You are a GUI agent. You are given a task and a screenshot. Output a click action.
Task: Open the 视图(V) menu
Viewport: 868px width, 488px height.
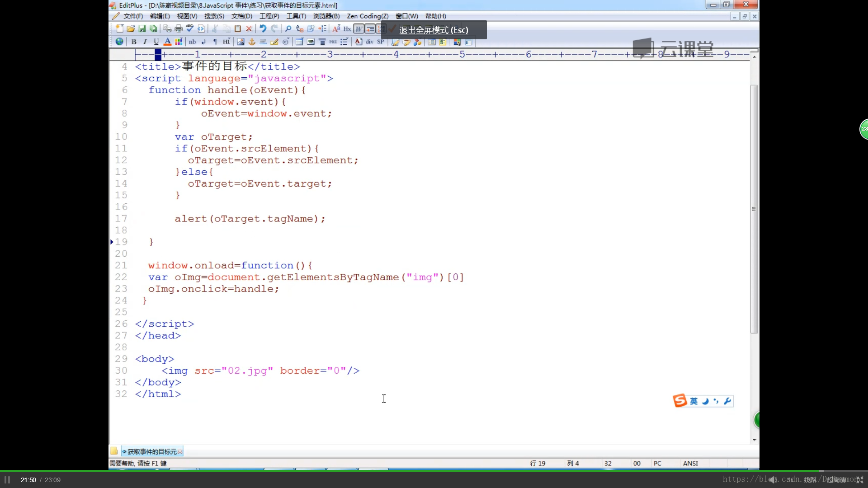187,16
